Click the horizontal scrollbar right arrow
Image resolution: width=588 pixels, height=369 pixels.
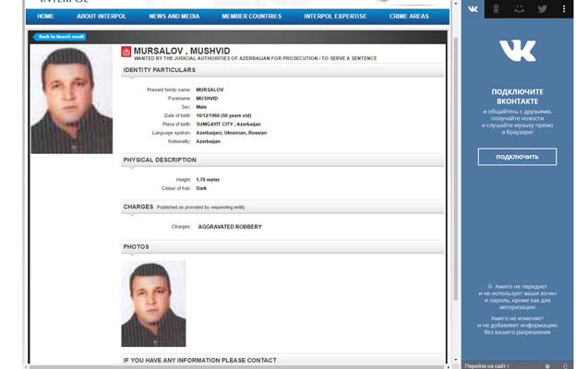pyautogui.click(x=448, y=367)
